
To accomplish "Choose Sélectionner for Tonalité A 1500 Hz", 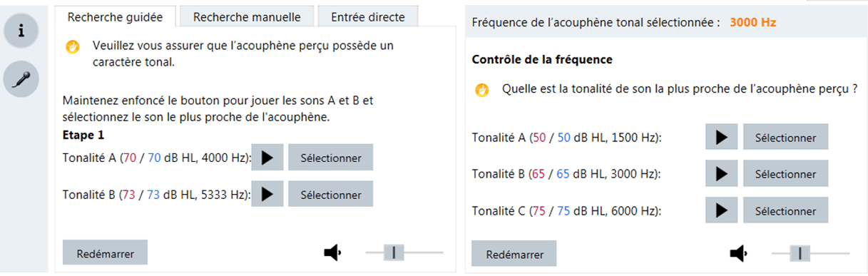I will coord(785,137).
